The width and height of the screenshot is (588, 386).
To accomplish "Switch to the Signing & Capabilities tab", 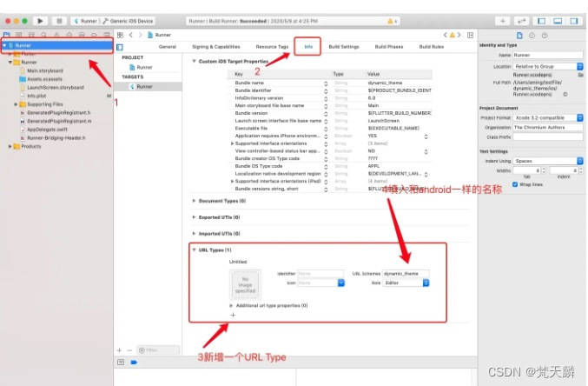I will pos(216,47).
